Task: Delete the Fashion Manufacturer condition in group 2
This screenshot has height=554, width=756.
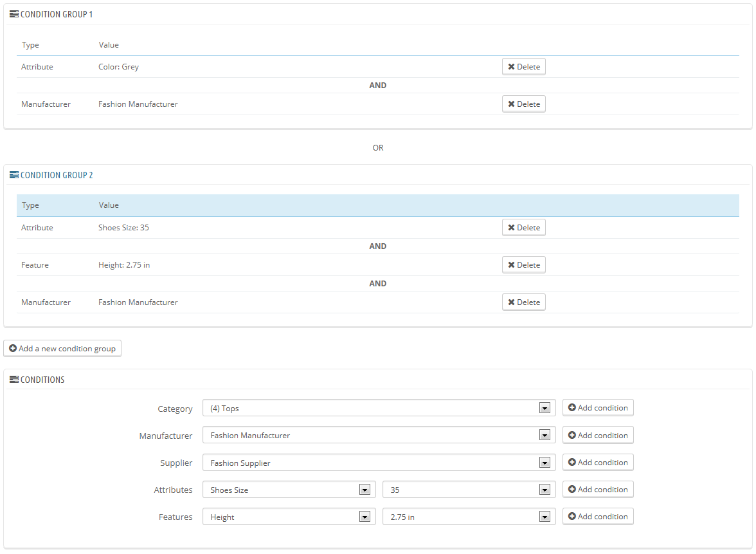Action: click(x=524, y=302)
